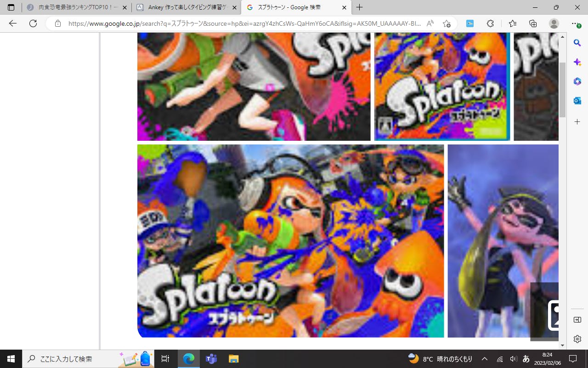Viewport: 588px width, 368px height.
Task: Open sidebar Search magnifier icon
Action: point(577,43)
